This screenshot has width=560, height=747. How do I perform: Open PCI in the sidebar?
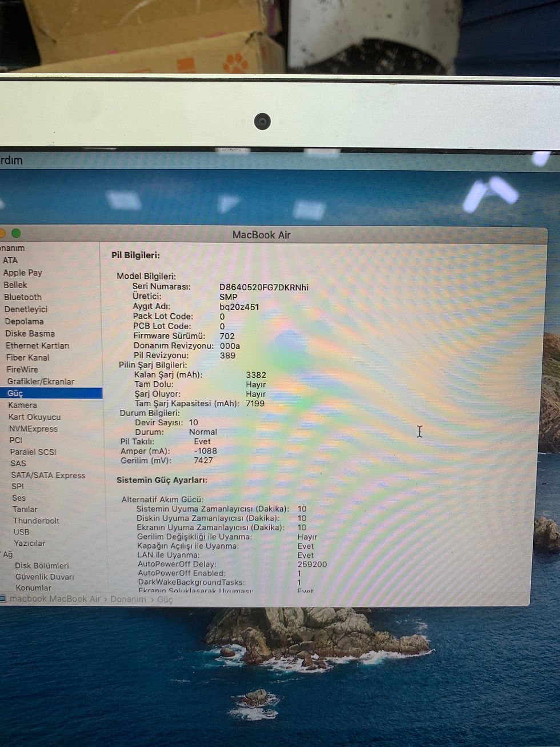point(16,440)
